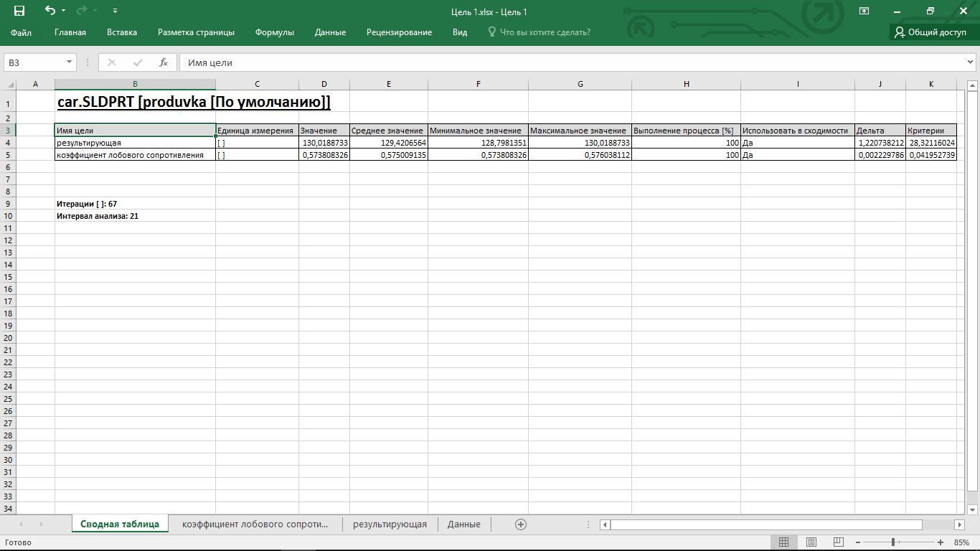Switch to Normal view in status bar

coord(783,542)
